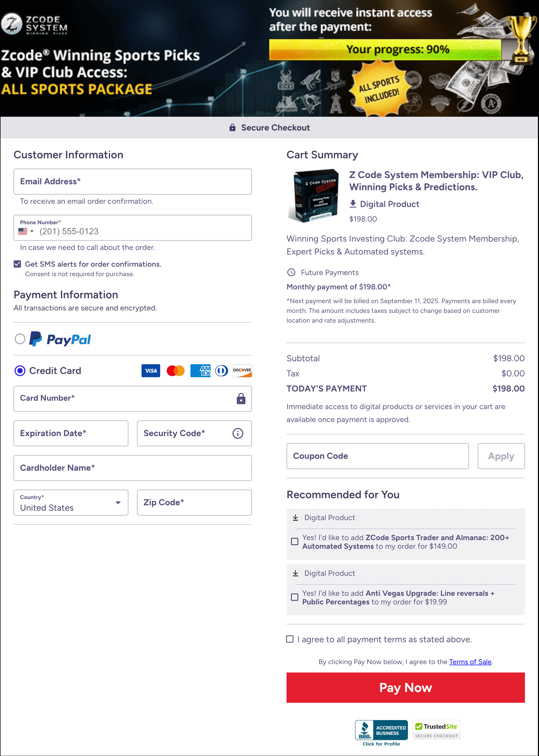Viewport: 539px width, 756px height.
Task: Open the Terms of Sale link
Action: point(470,662)
